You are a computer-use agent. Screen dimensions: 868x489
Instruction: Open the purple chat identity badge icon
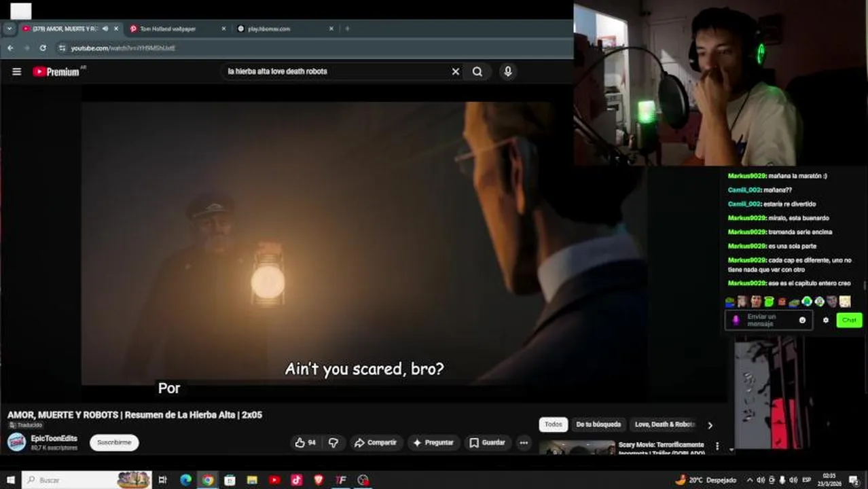point(736,320)
